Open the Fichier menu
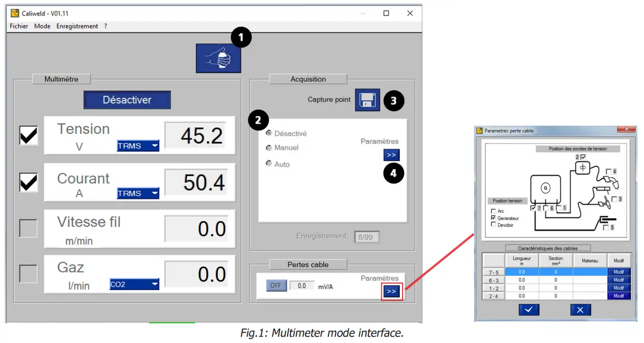Viewport: 644px width, 343px height. click(x=18, y=26)
